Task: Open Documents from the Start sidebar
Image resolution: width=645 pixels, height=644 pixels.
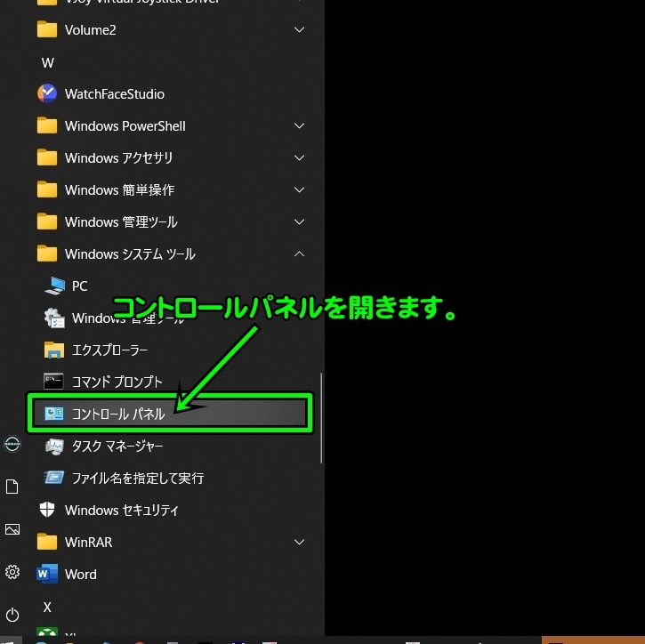Action: (12, 487)
